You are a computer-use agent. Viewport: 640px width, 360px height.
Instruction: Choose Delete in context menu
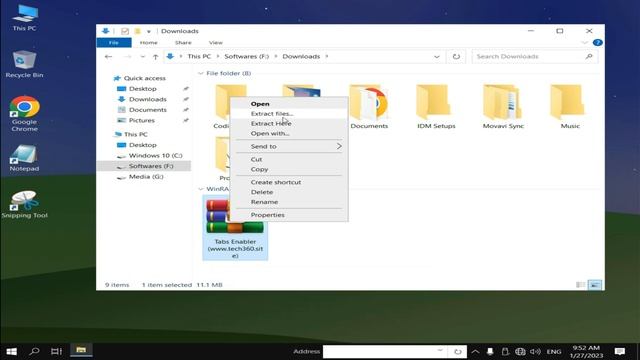click(x=289, y=192)
